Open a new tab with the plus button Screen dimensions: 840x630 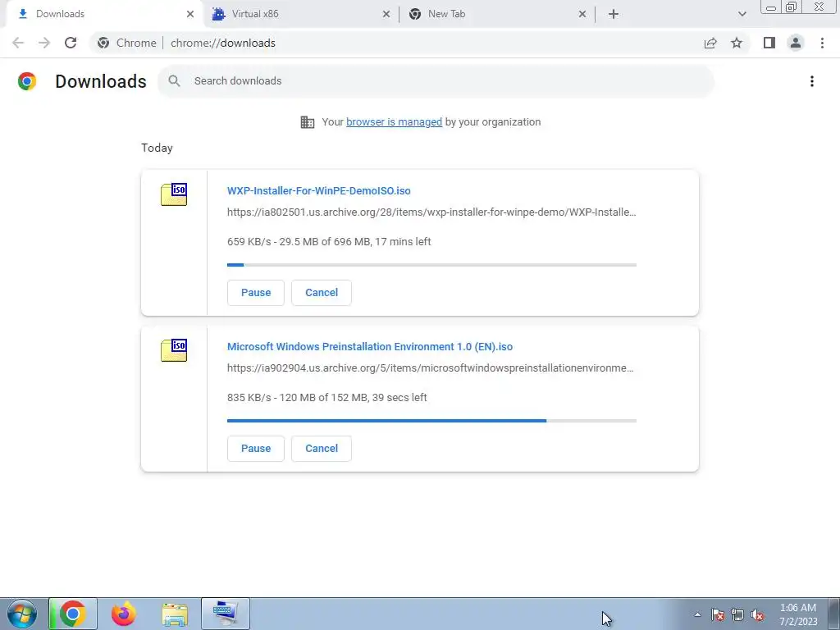614,14
